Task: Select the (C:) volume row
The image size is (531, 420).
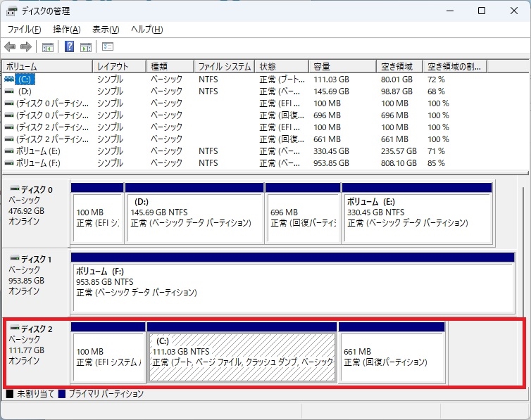Action: pos(244,79)
